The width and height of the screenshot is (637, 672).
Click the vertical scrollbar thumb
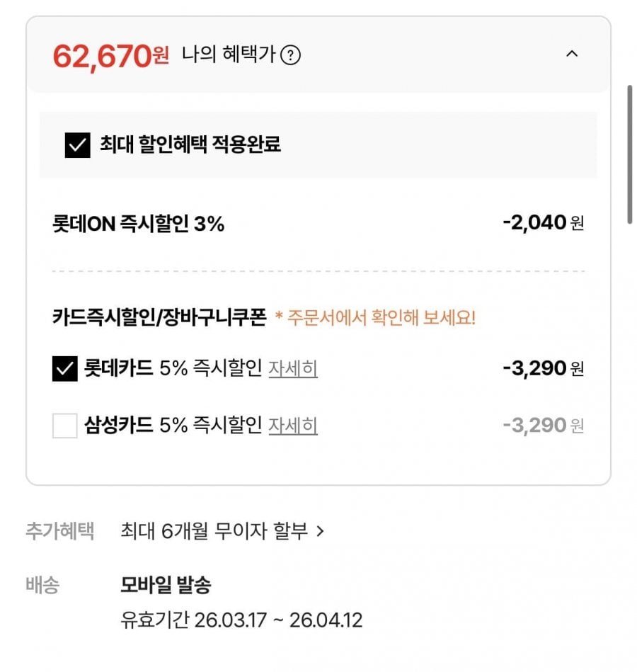629,154
